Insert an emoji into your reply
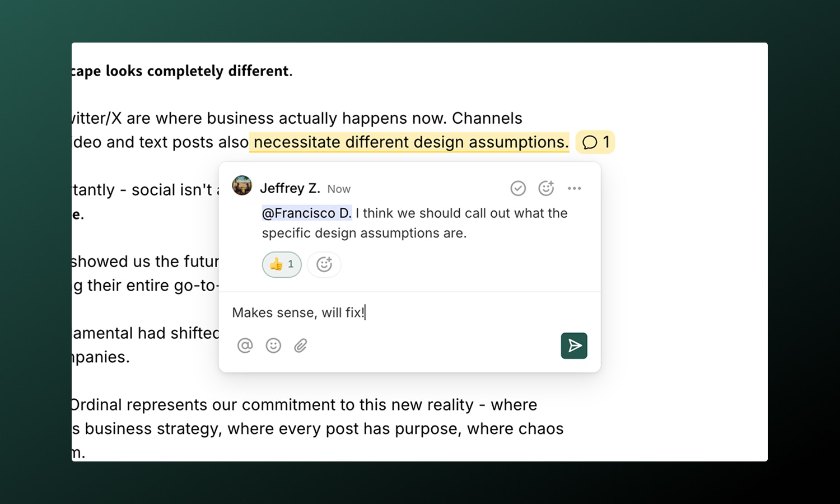Screen dimensions: 840x504 pos(273,346)
